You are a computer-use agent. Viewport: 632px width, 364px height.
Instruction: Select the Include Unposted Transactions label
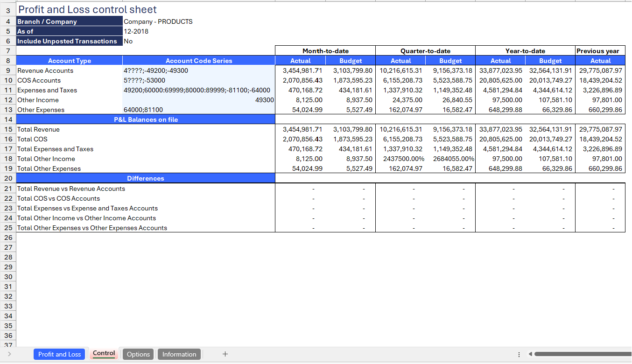pyautogui.click(x=70, y=41)
